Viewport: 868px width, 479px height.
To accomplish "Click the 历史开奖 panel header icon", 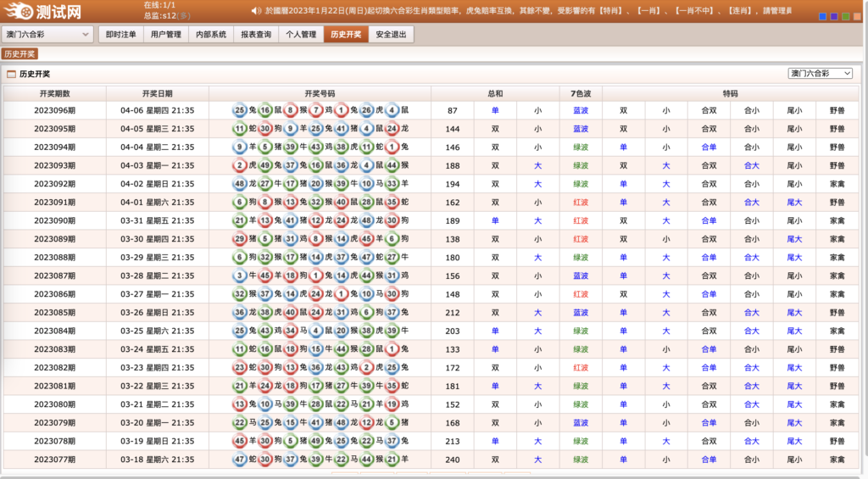I will (x=12, y=75).
